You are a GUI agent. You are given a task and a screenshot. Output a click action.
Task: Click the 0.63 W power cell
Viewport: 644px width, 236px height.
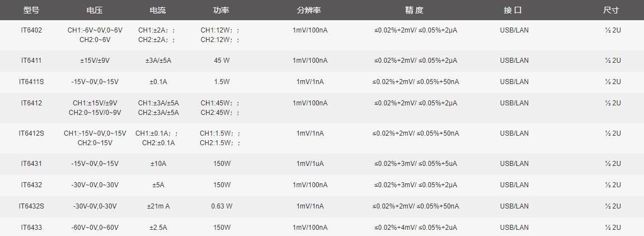(222, 206)
